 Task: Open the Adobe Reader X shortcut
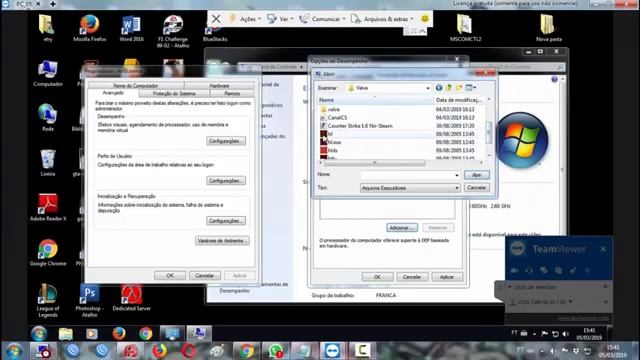48,207
